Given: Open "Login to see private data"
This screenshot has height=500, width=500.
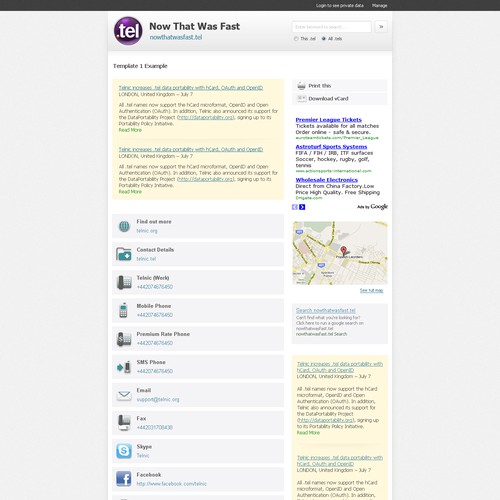Looking at the screenshot, I should pyautogui.click(x=340, y=5).
